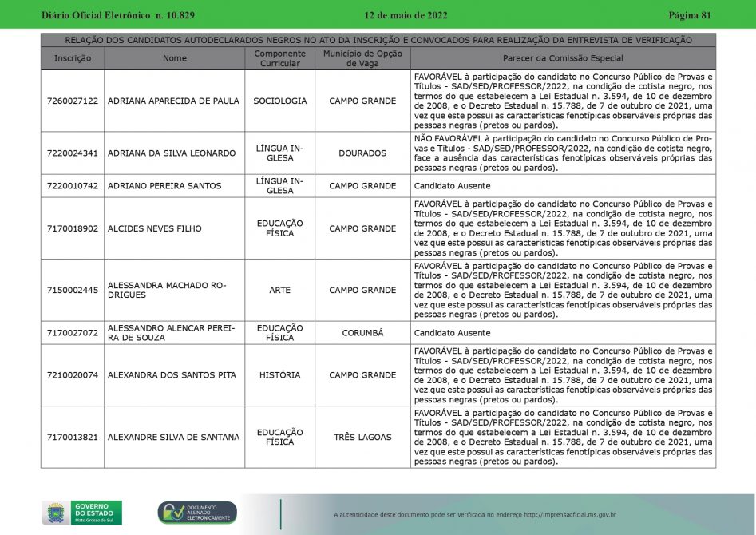
Task: Click the Parecer da Comissão Especial header
Action: coord(563,58)
